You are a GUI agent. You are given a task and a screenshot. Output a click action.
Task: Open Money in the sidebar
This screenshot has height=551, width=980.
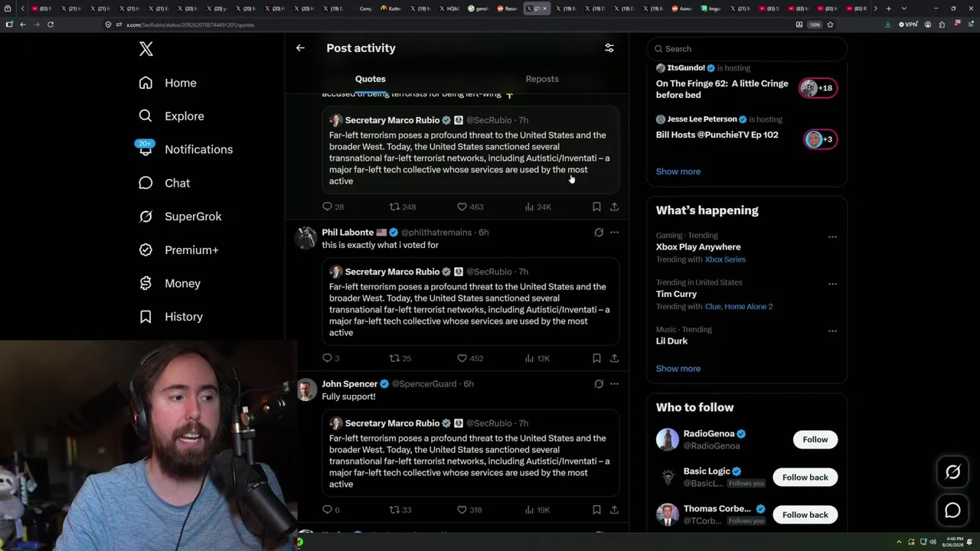(169, 283)
